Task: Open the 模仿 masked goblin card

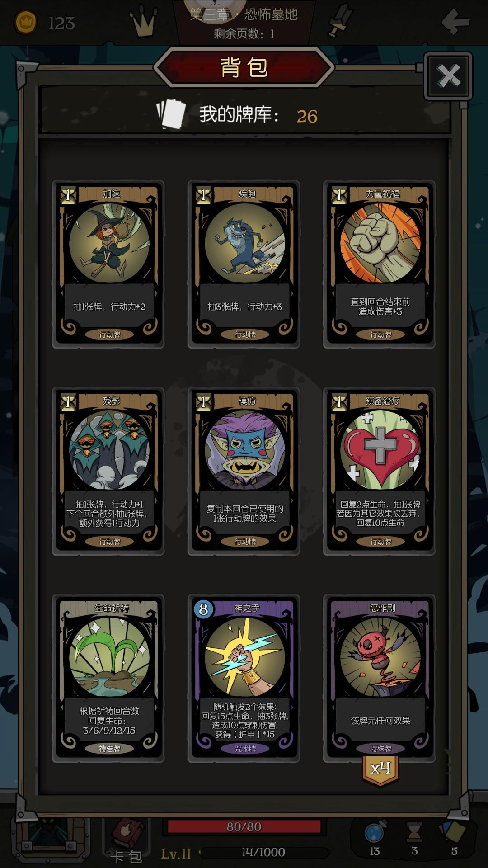Action: 244,472
